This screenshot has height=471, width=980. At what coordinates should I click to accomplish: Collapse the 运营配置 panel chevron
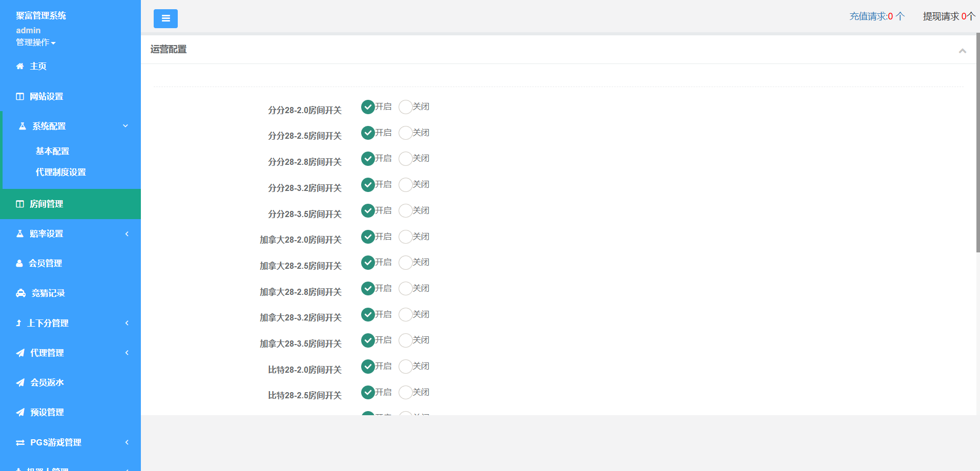[962, 51]
